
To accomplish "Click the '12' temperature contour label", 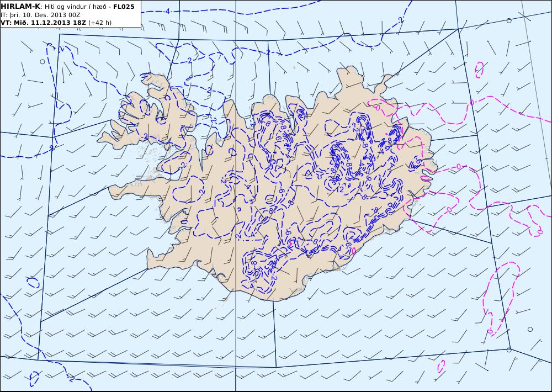I will 340,189.
